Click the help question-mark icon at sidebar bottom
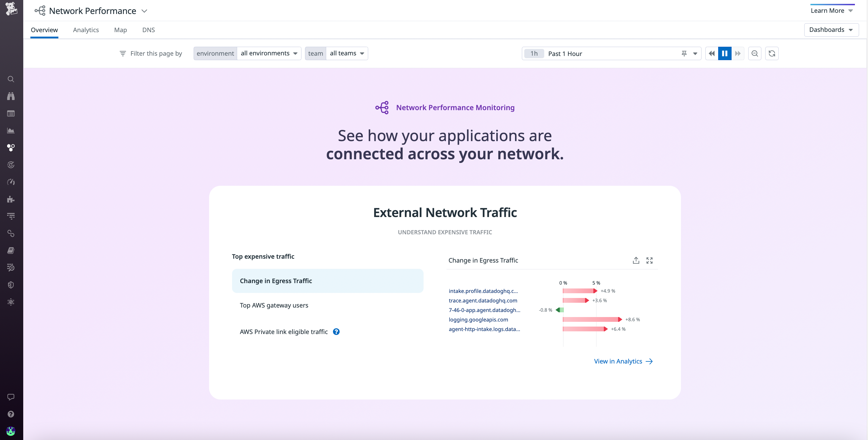The height and width of the screenshot is (440, 868). (11, 414)
